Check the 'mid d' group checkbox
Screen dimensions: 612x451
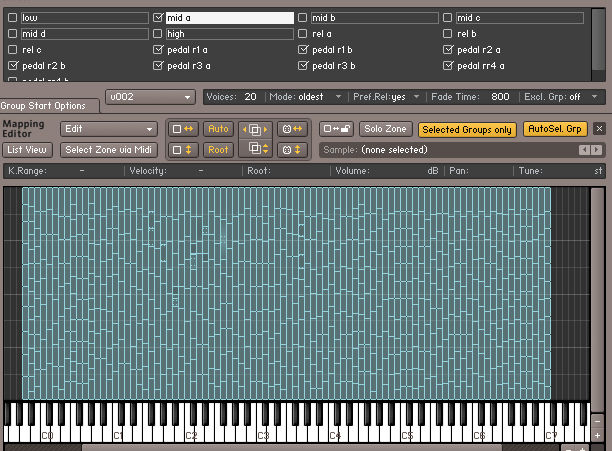tap(13, 34)
